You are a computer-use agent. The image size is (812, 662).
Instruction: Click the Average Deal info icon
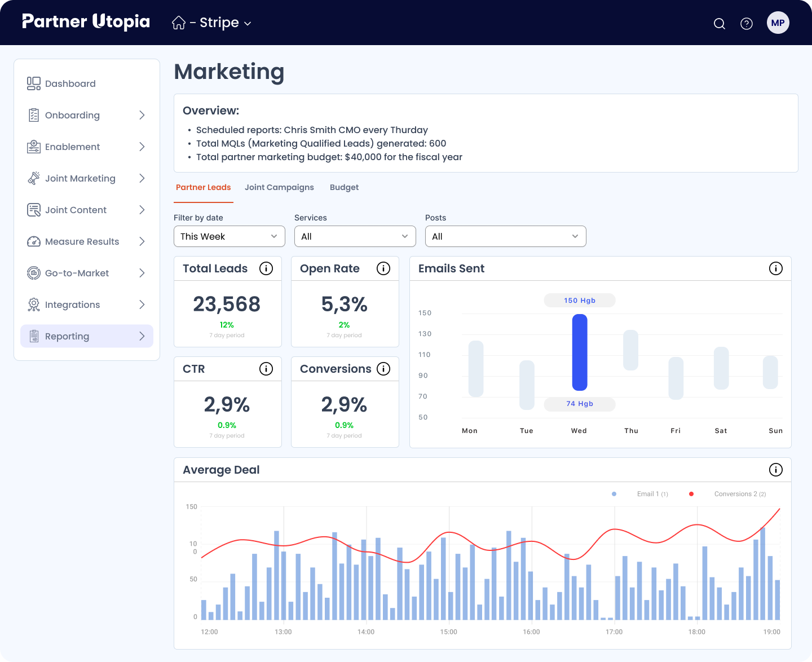coord(776,470)
